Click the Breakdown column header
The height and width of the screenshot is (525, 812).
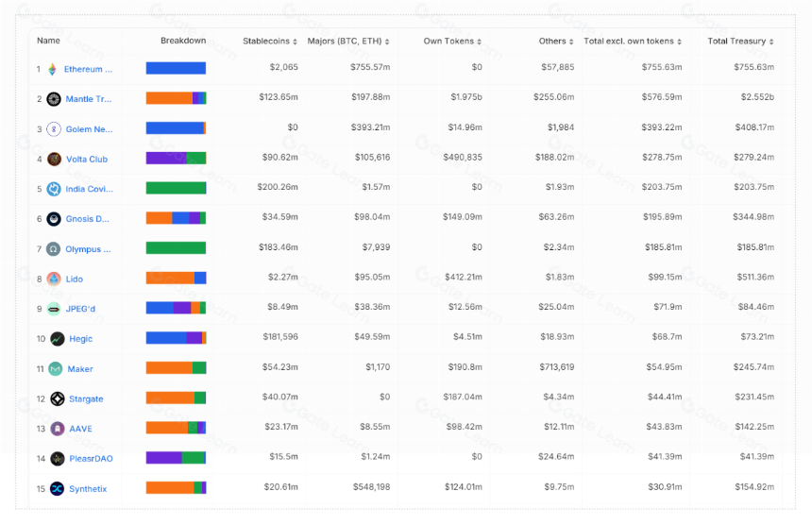click(x=183, y=41)
